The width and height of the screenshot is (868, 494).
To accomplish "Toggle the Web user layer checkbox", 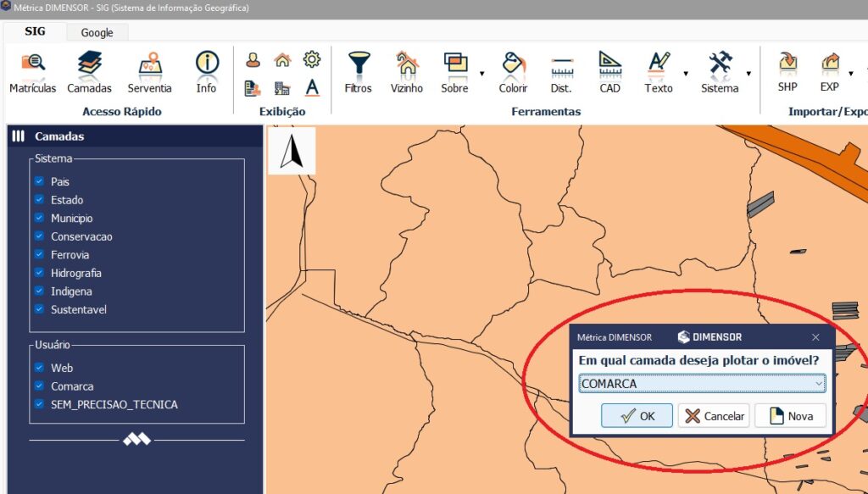I will click(39, 367).
